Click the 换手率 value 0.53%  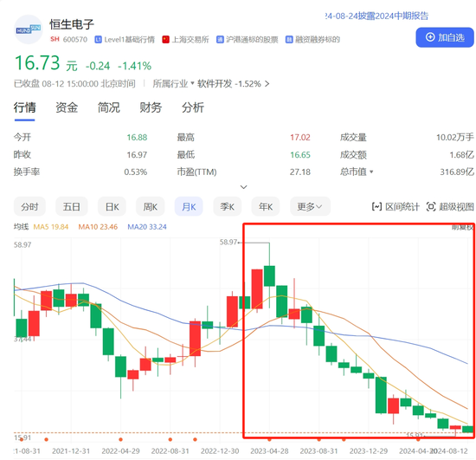pos(136,172)
